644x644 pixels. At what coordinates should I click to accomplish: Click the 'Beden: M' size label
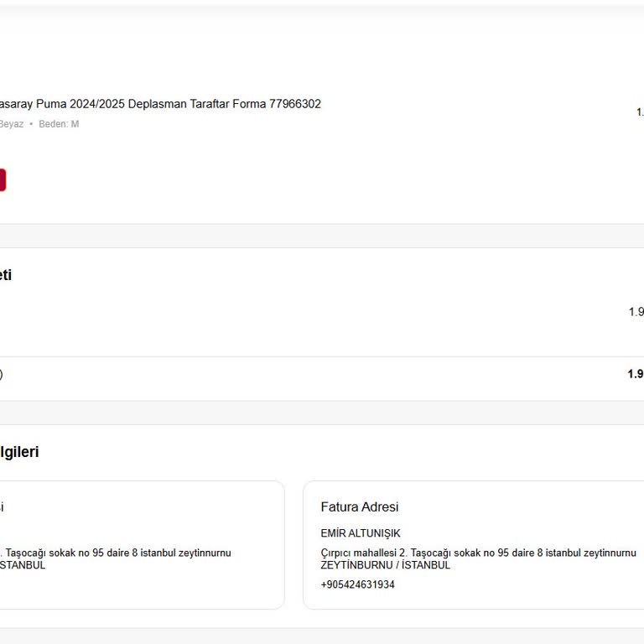tap(59, 124)
